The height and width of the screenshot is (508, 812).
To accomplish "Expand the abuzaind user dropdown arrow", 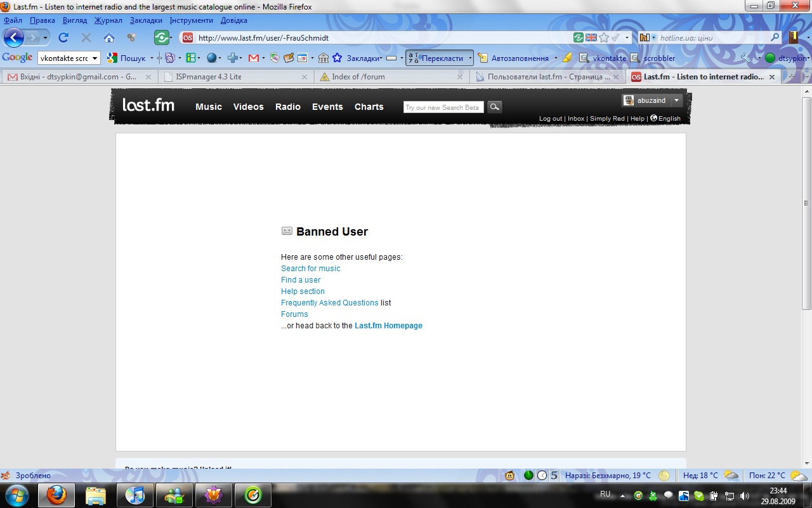I will tap(677, 100).
